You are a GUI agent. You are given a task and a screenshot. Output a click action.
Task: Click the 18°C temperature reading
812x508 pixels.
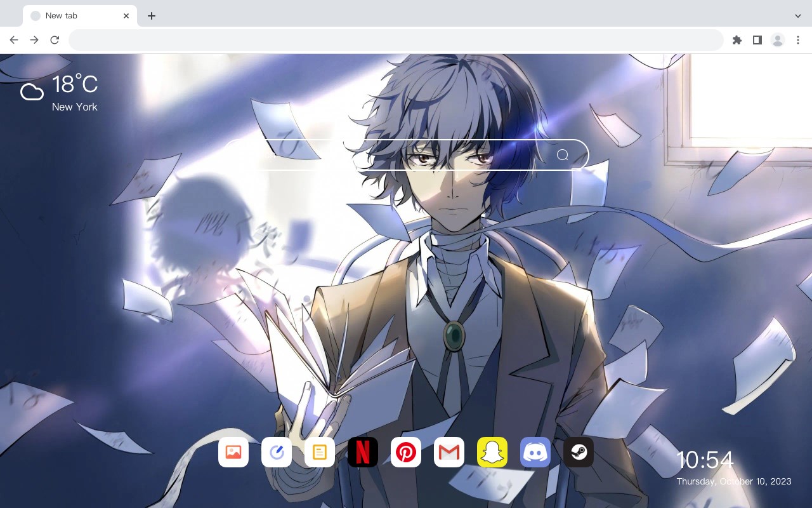tap(75, 84)
